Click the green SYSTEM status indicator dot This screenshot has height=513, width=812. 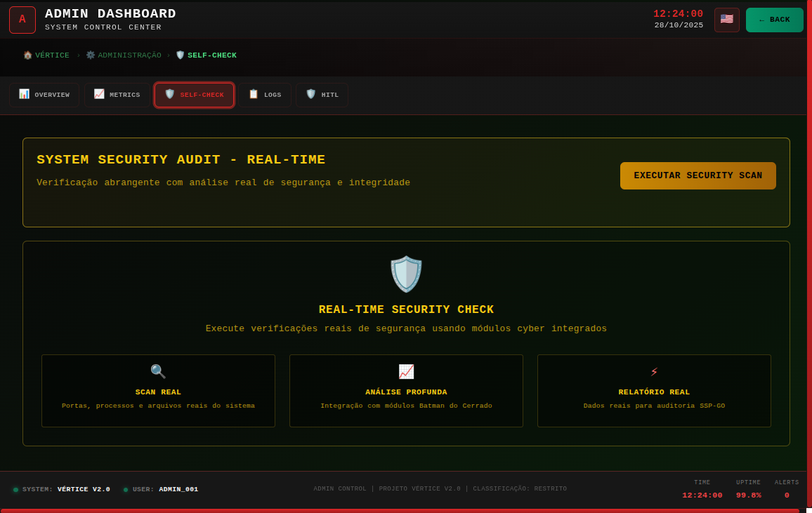[x=15, y=489]
